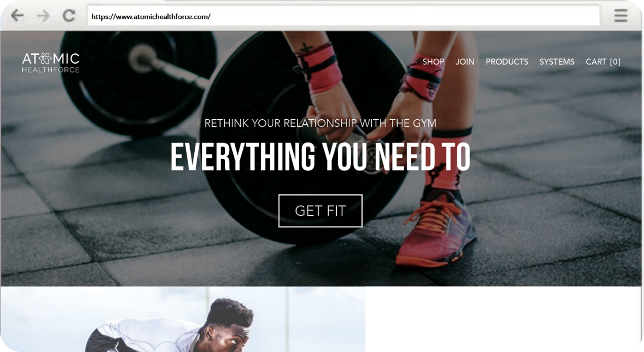Open the athlete photo below the hero
This screenshot has height=352, width=644.
(183, 319)
